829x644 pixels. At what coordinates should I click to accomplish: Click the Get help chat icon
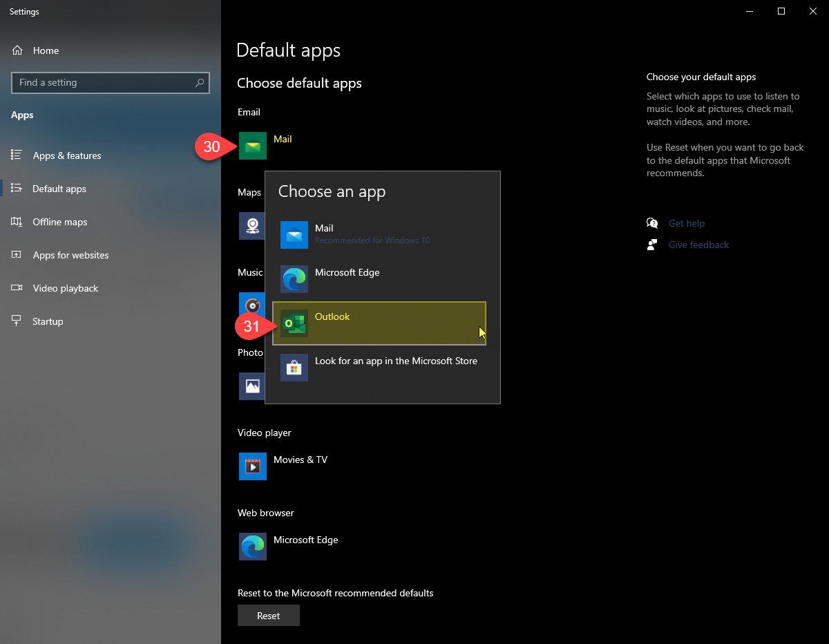(x=652, y=223)
